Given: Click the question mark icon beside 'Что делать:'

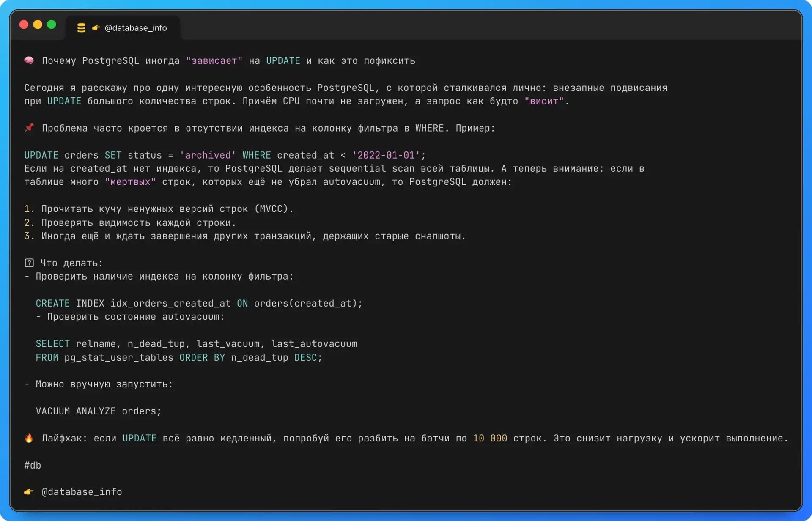Looking at the screenshot, I should pos(29,263).
